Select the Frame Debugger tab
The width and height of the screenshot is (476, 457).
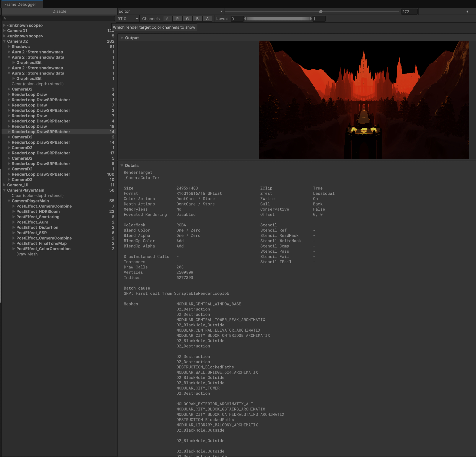20,4
